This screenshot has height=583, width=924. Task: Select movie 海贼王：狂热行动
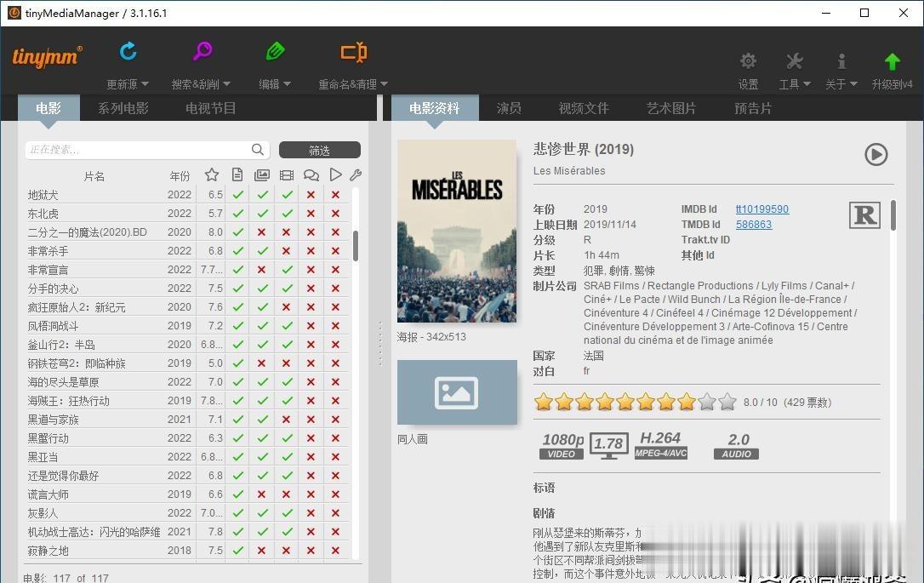[x=187, y=401]
